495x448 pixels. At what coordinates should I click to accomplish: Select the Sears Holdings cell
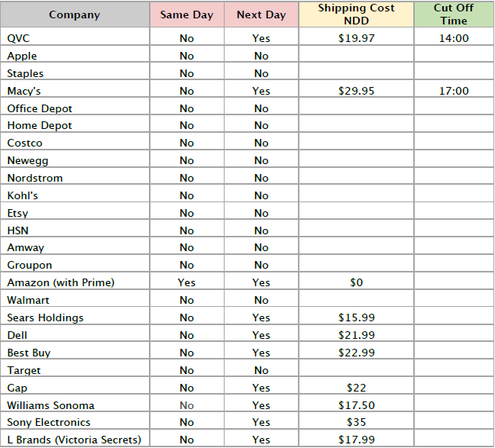point(75,317)
